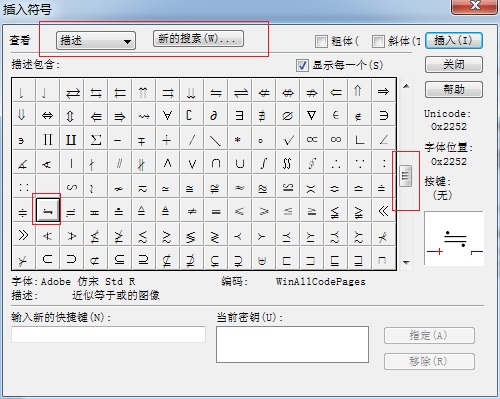The height and width of the screenshot is (399, 500).
Task: Click the 插入(I) button
Action: coord(454,41)
